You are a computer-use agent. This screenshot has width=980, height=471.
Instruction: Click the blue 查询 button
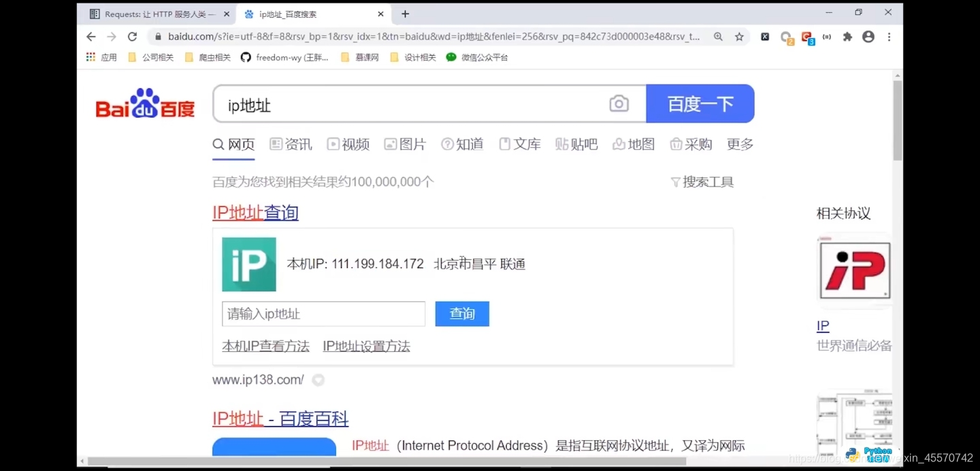click(462, 314)
